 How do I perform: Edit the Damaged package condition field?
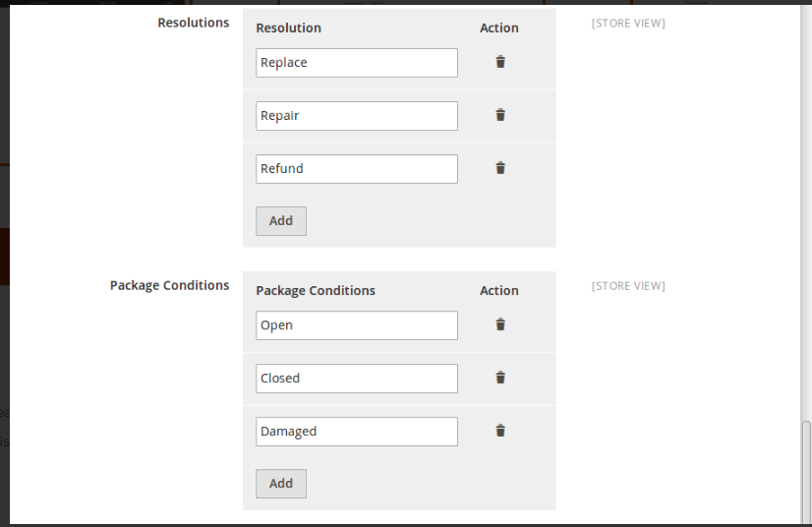tap(357, 432)
